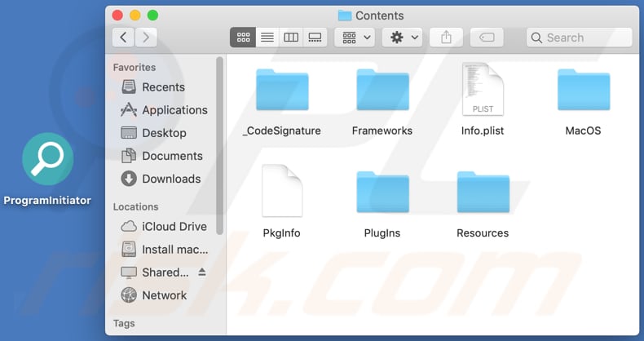Select the Shared... location
Viewport: 644px width, 341px height.
[x=155, y=272]
